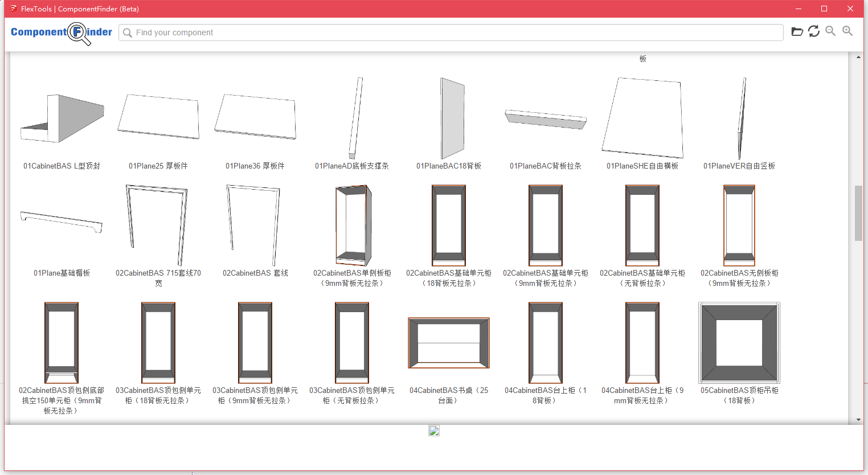Maximize the ComponentFinder window
The width and height of the screenshot is (868, 475).
(x=824, y=9)
